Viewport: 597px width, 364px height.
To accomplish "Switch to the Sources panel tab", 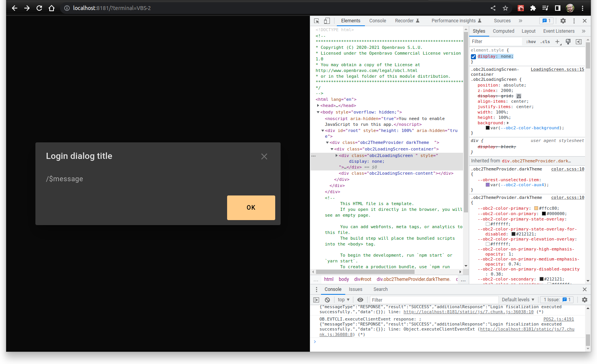I will pos(502,21).
